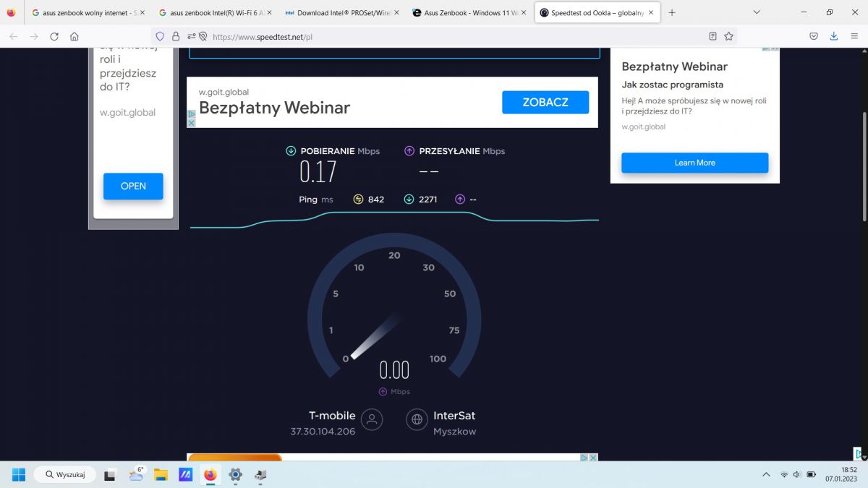
Task: Click the ZOBACZ webinar button
Action: click(x=545, y=102)
